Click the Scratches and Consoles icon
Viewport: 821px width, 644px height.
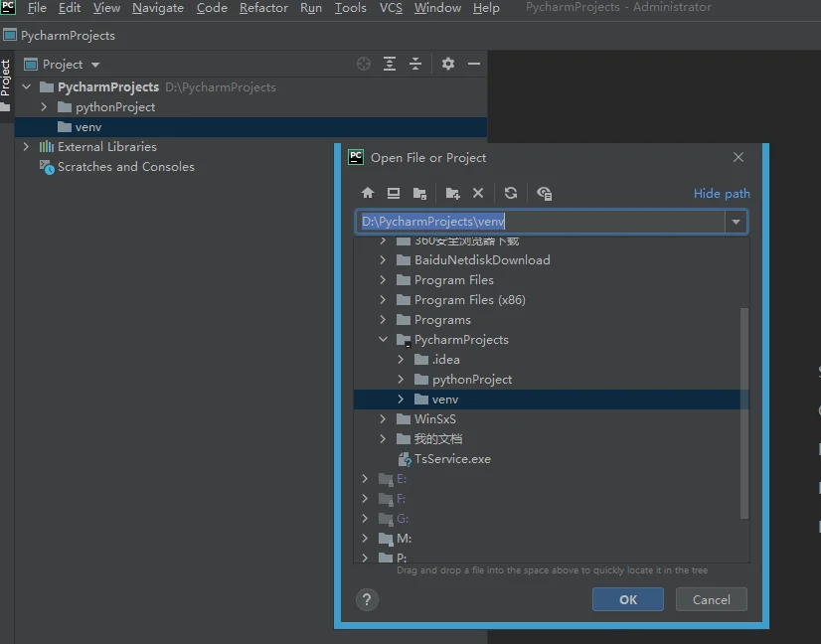coord(47,167)
